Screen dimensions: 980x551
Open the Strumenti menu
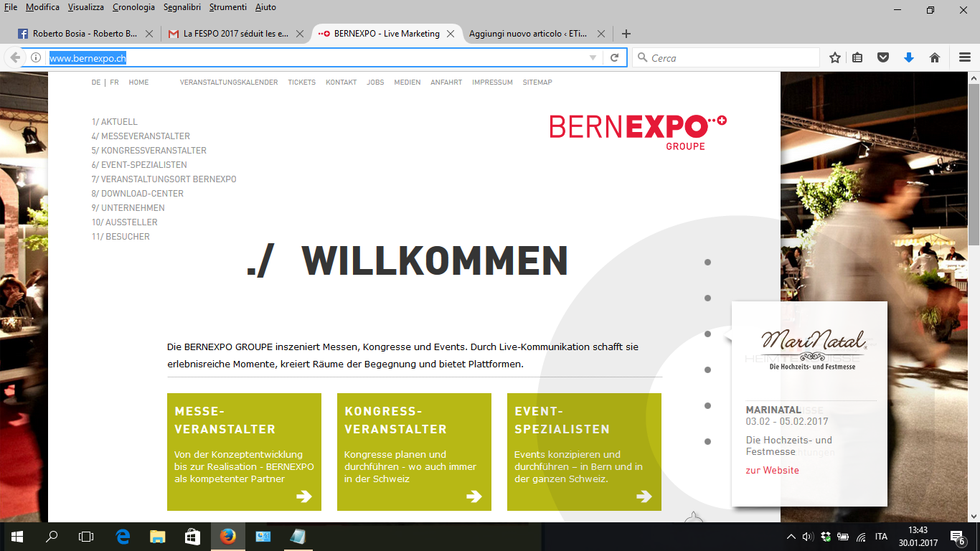click(x=228, y=7)
